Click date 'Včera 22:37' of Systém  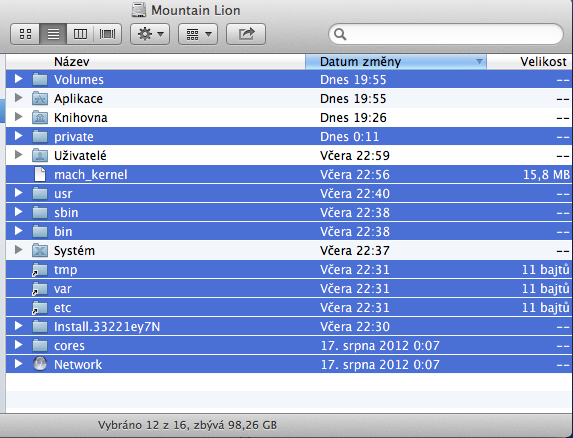(x=354, y=251)
